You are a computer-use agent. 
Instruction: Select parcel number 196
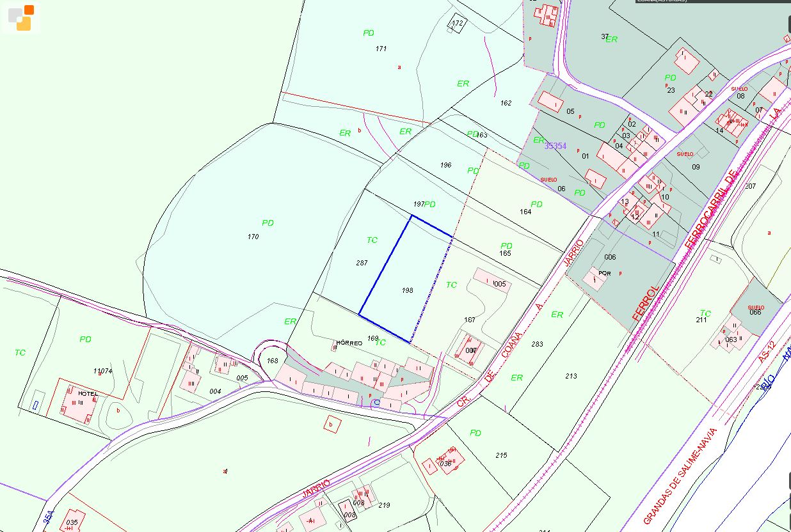click(x=445, y=165)
